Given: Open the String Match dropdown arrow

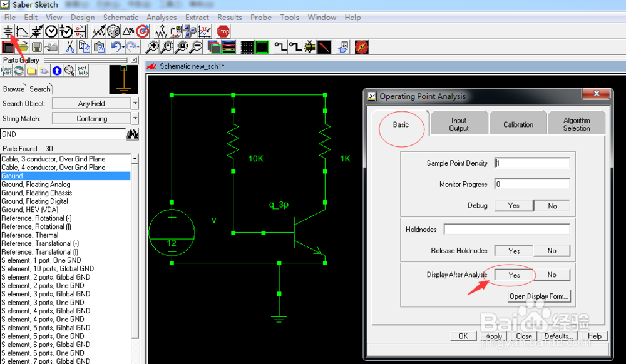Looking at the screenshot, I should pos(135,118).
